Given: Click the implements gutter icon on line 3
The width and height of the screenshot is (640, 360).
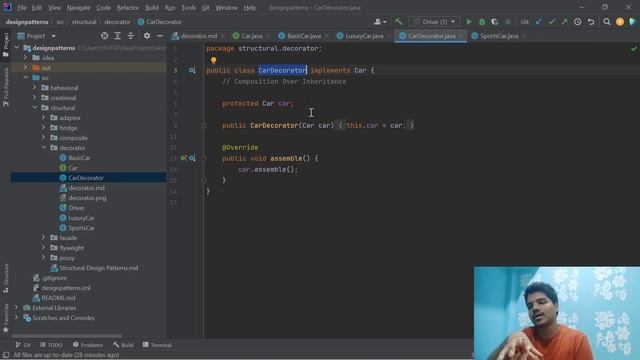Looking at the screenshot, I should coord(192,70).
